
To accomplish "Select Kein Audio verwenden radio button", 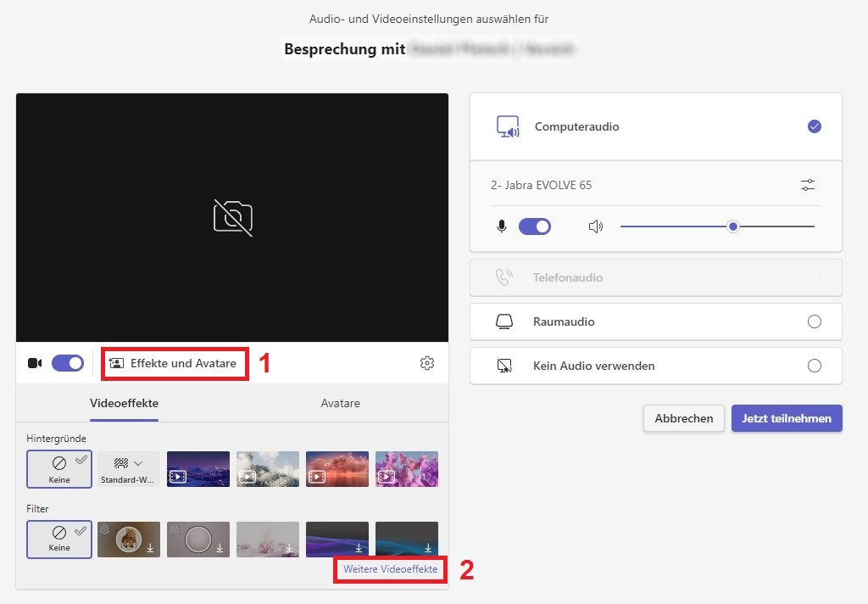I will tap(815, 366).
